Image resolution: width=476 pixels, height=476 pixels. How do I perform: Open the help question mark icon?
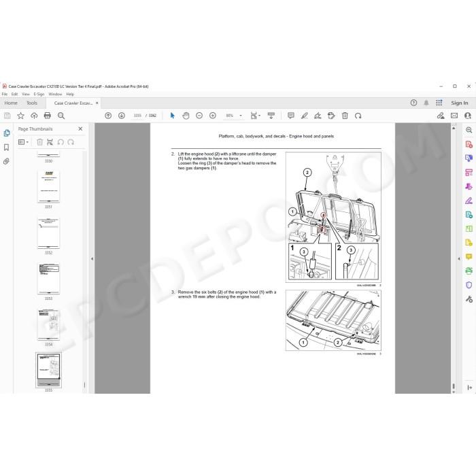pyautogui.click(x=413, y=103)
